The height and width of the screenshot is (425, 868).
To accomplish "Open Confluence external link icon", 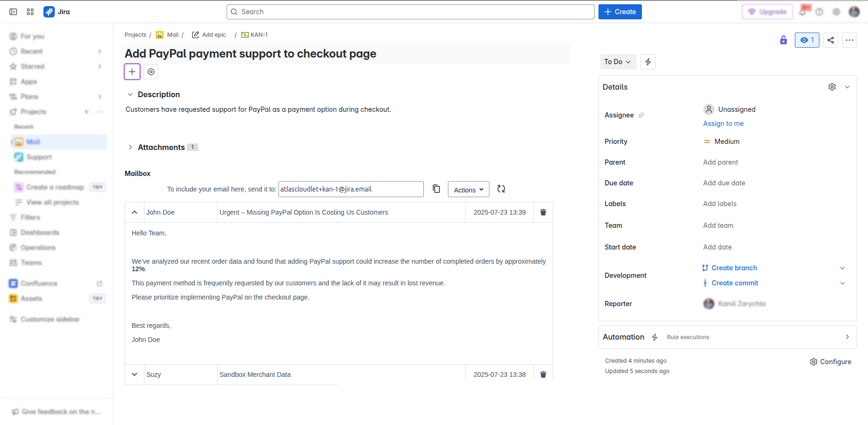I will pos(100,283).
